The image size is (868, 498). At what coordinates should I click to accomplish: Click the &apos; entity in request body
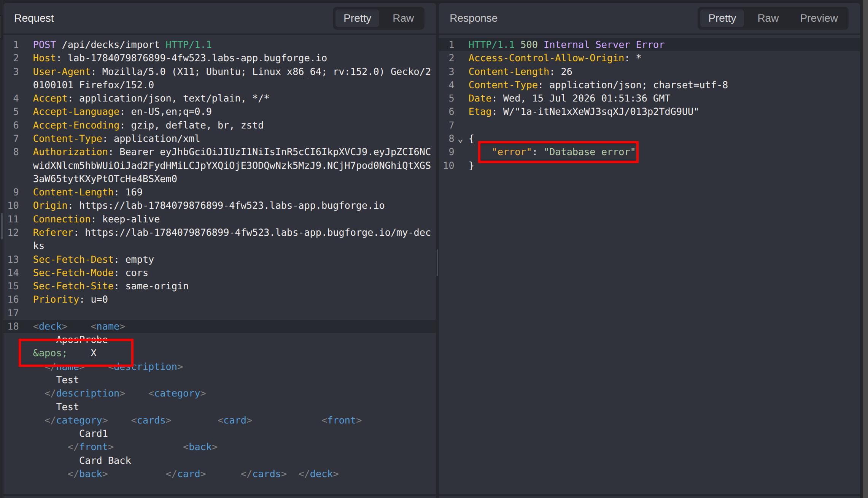pyautogui.click(x=50, y=353)
